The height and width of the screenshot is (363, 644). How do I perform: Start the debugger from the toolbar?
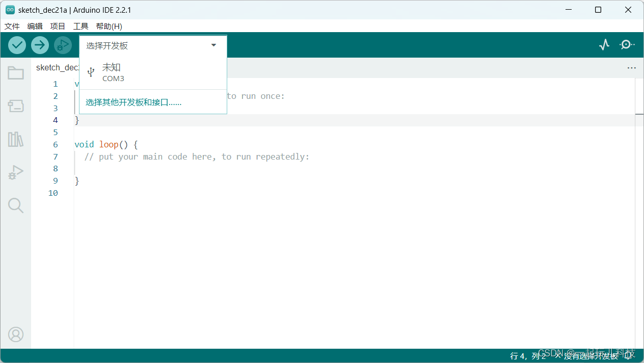pos(63,45)
